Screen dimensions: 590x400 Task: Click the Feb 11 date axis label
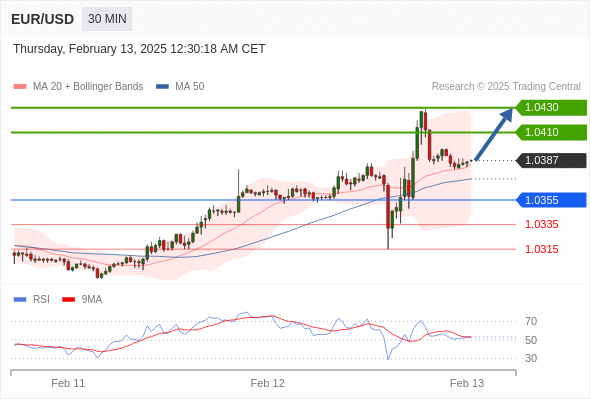68,383
